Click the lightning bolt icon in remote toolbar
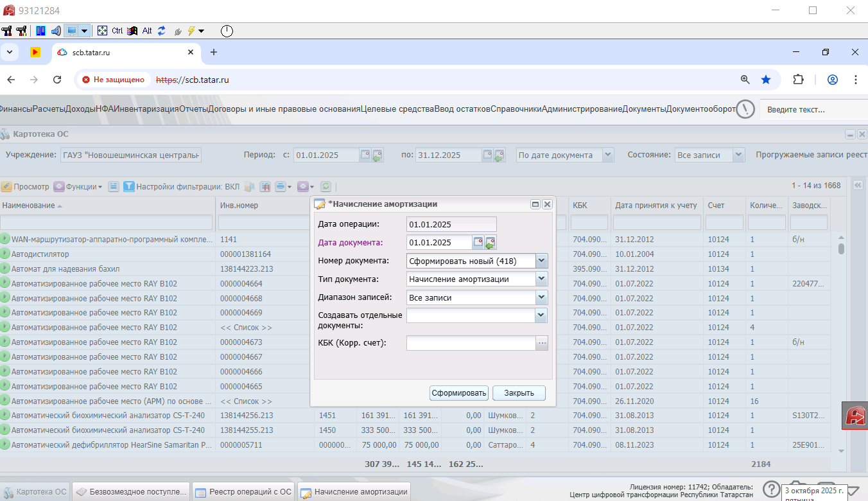Image resolution: width=868 pixels, height=501 pixels. coord(191,31)
